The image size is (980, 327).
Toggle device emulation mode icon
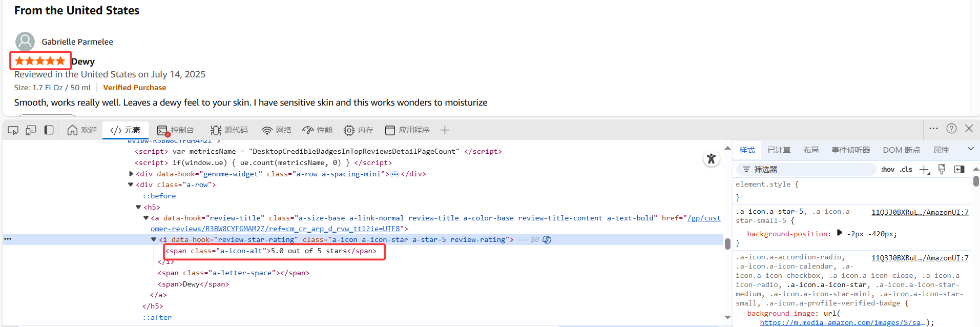click(x=31, y=130)
